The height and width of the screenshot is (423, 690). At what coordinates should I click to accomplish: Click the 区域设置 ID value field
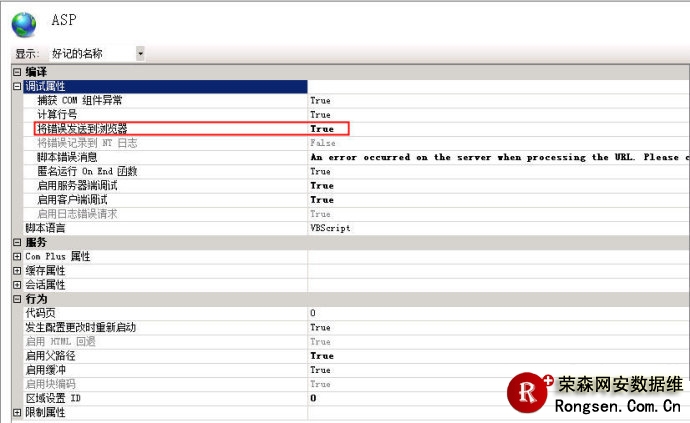(400, 398)
